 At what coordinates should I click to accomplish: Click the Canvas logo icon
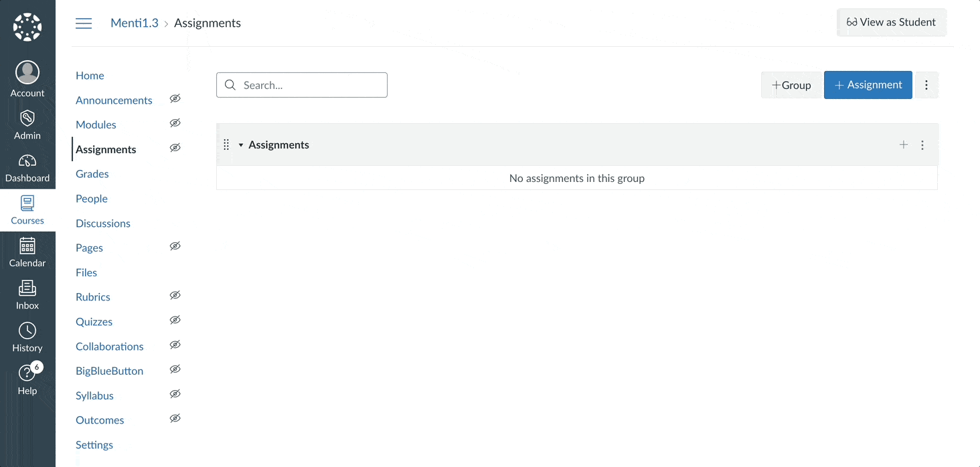(27, 27)
